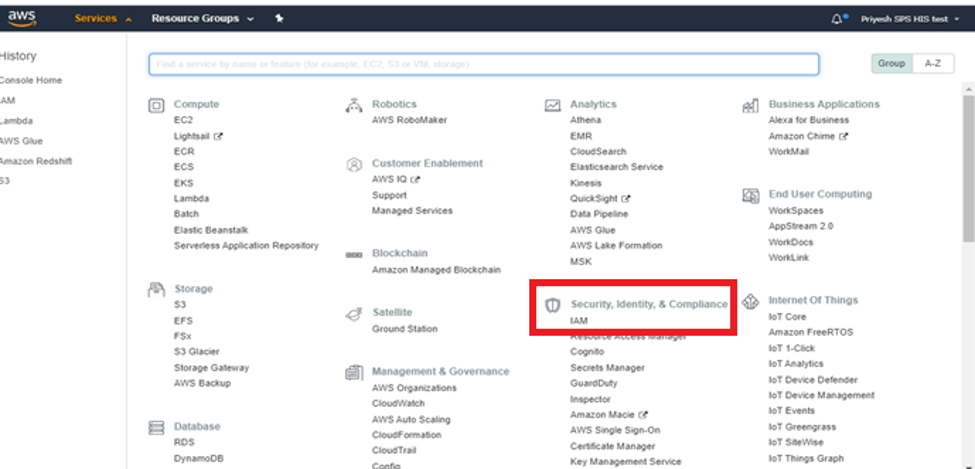Open the IAM service link
Viewport: 975px width, 469px height.
(579, 321)
